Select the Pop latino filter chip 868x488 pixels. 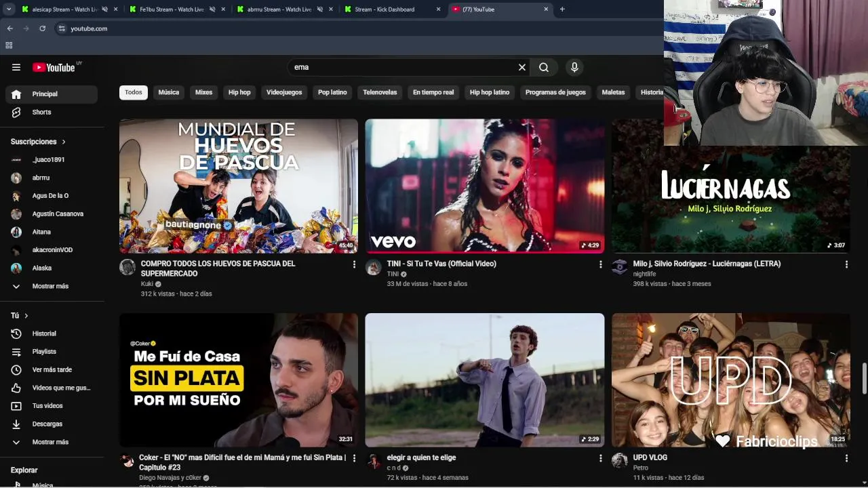point(332,92)
